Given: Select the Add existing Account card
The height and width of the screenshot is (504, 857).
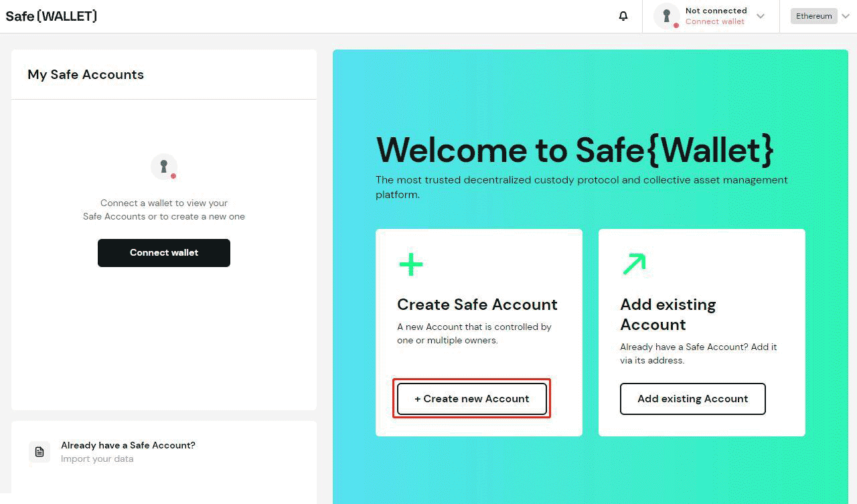Looking at the screenshot, I should [700, 315].
